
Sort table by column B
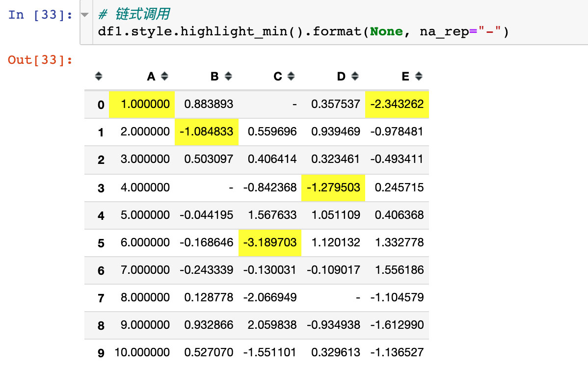228,76
